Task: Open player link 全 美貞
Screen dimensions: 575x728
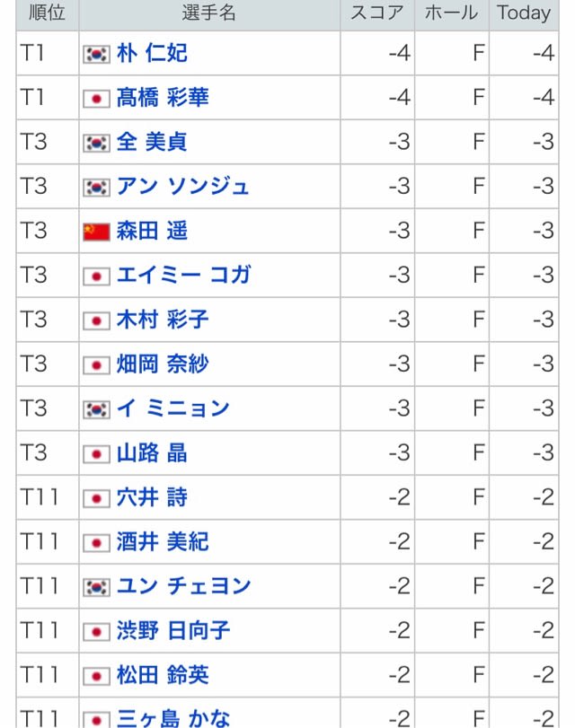Action: (x=152, y=142)
